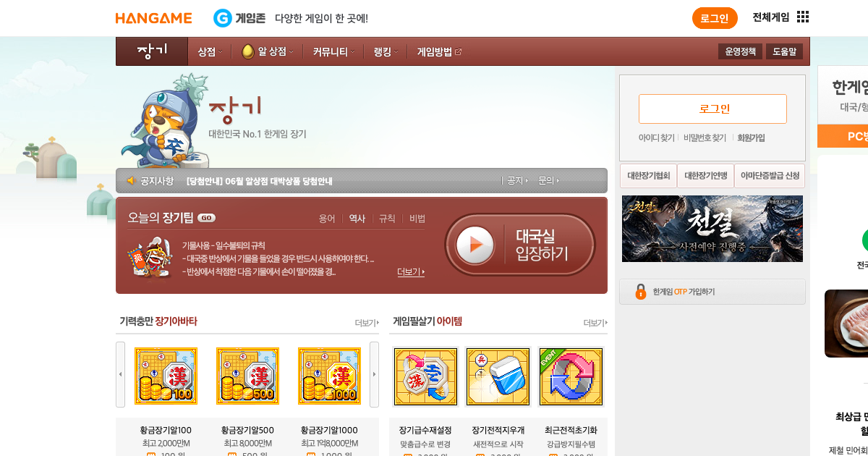The width and height of the screenshot is (868, 456).
Task: Click the 기물사용 - 일수불퇴의 규칙 tip text
Action: pyautogui.click(x=224, y=245)
